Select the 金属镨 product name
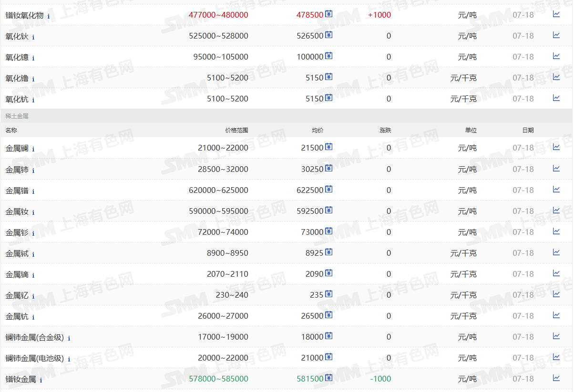574x392 pixels. (x=17, y=191)
